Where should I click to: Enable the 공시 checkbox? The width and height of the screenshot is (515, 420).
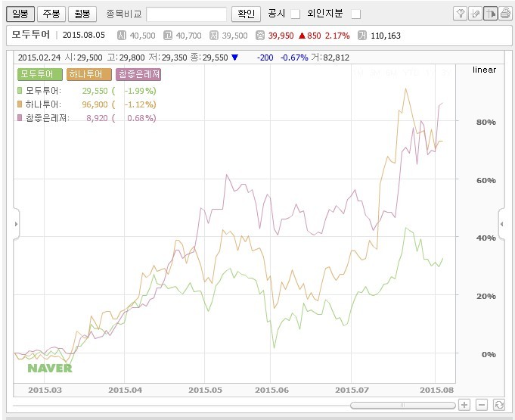tap(296, 14)
